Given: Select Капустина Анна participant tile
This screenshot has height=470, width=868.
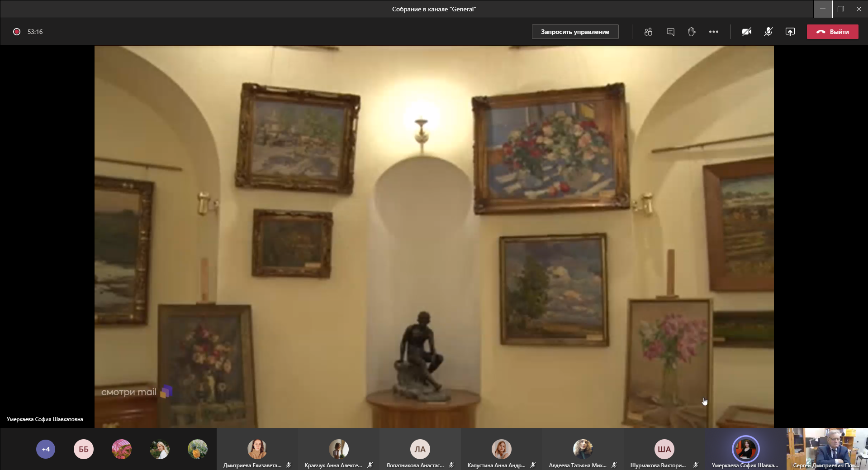Looking at the screenshot, I should pos(501,450).
